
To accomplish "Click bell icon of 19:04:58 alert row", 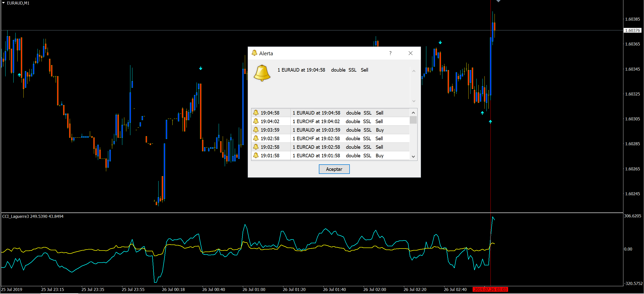I will [x=256, y=113].
